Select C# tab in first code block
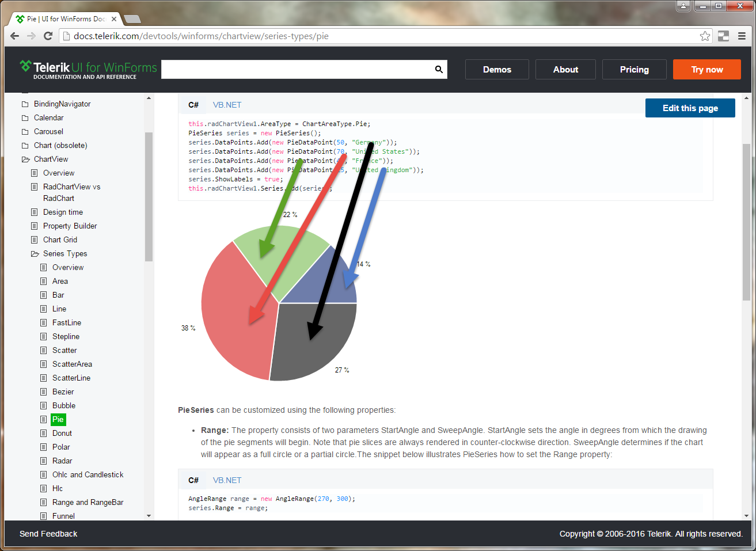 193,105
